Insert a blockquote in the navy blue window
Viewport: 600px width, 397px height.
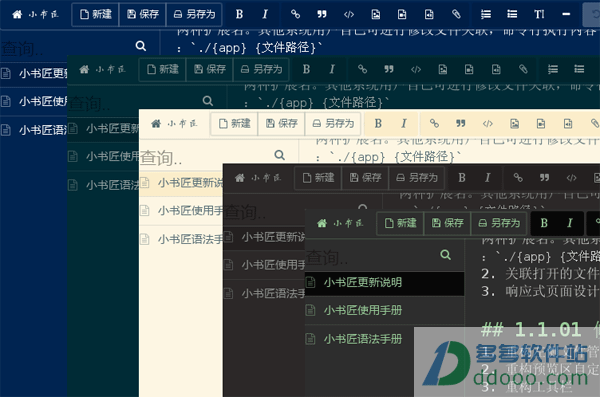(x=322, y=15)
